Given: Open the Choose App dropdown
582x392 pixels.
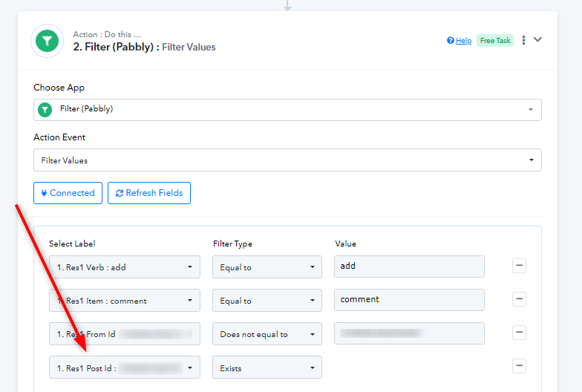Looking at the screenshot, I should click(x=287, y=110).
